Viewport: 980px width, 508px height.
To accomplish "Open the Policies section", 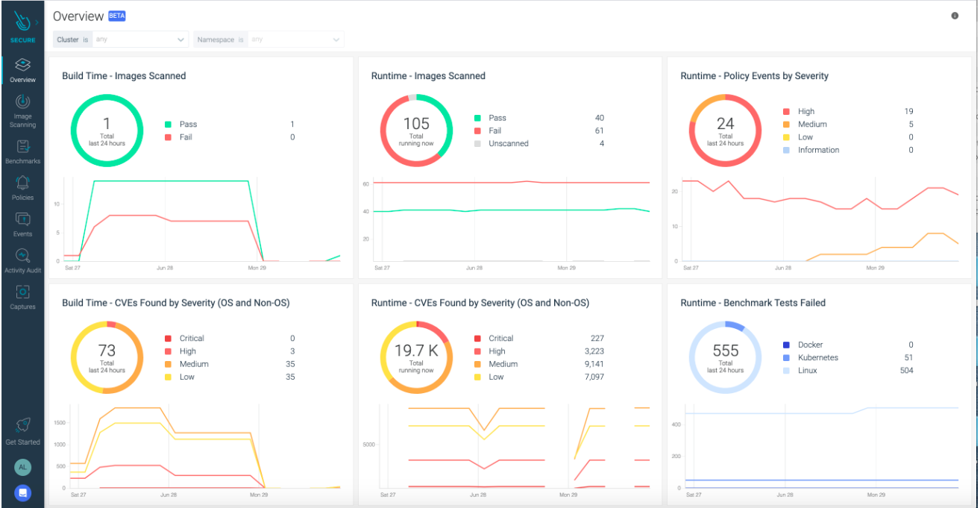I will (x=22, y=189).
